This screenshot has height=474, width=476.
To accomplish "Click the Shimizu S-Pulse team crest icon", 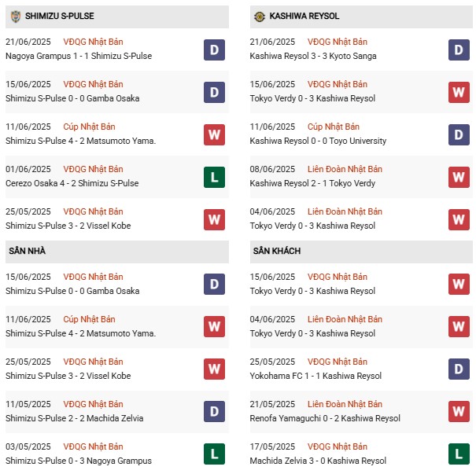I will point(16,17).
